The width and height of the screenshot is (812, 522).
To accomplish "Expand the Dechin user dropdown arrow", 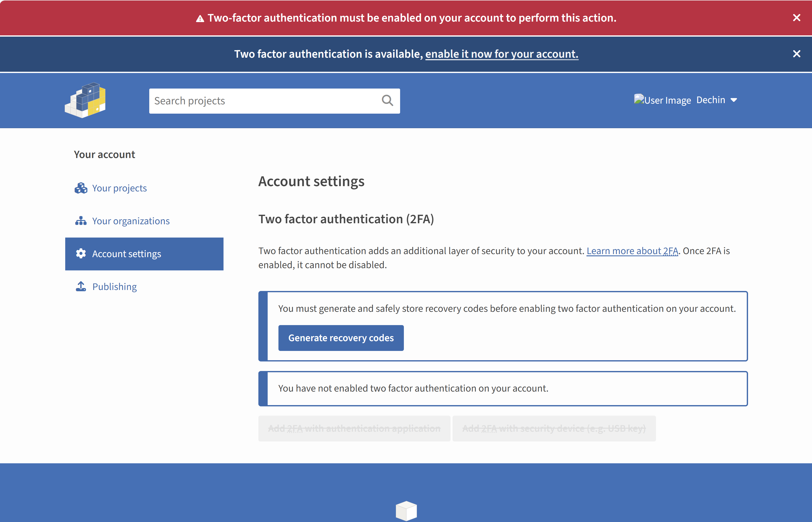I will pos(734,100).
